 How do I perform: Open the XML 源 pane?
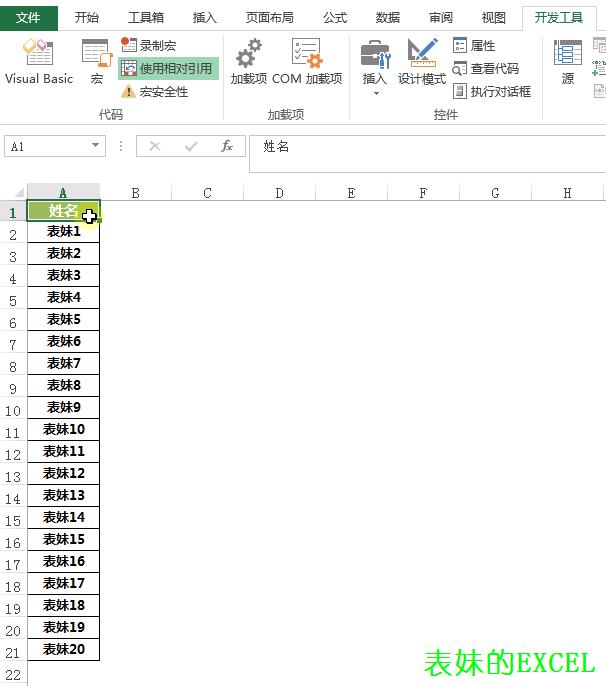[567, 62]
